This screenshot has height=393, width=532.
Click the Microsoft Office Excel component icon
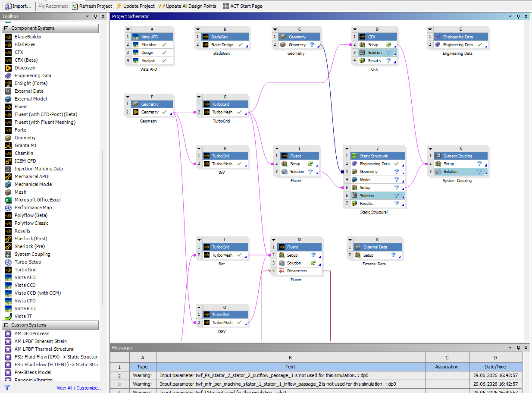(x=8, y=200)
